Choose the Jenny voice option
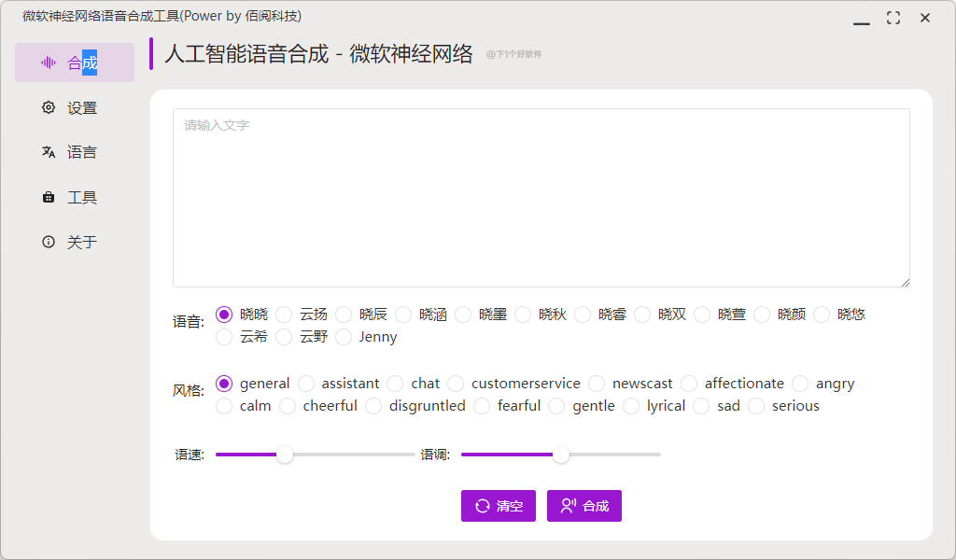The image size is (956, 560). click(x=344, y=337)
